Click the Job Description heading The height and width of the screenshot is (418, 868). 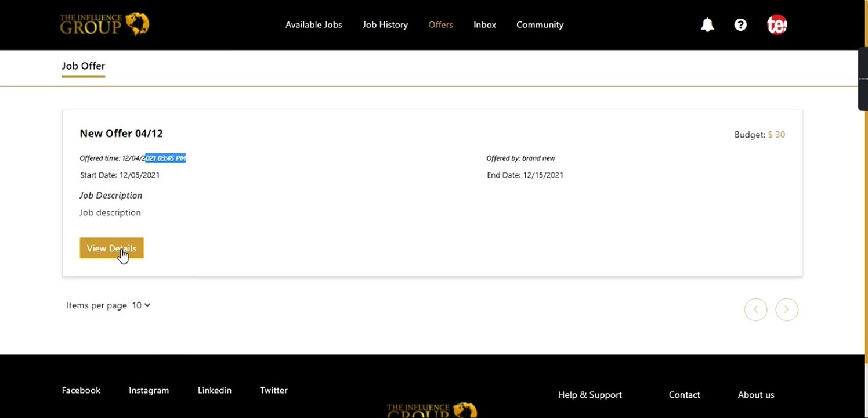pyautogui.click(x=111, y=196)
